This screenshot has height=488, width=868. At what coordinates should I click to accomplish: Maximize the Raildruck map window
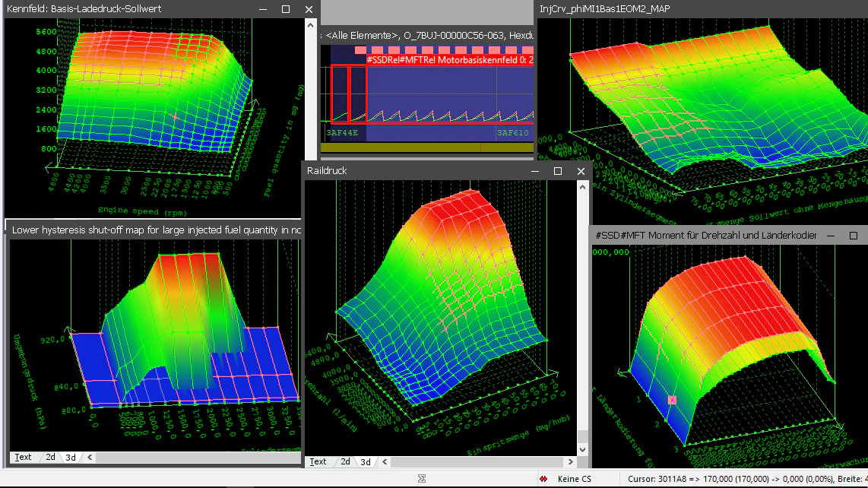[557, 171]
